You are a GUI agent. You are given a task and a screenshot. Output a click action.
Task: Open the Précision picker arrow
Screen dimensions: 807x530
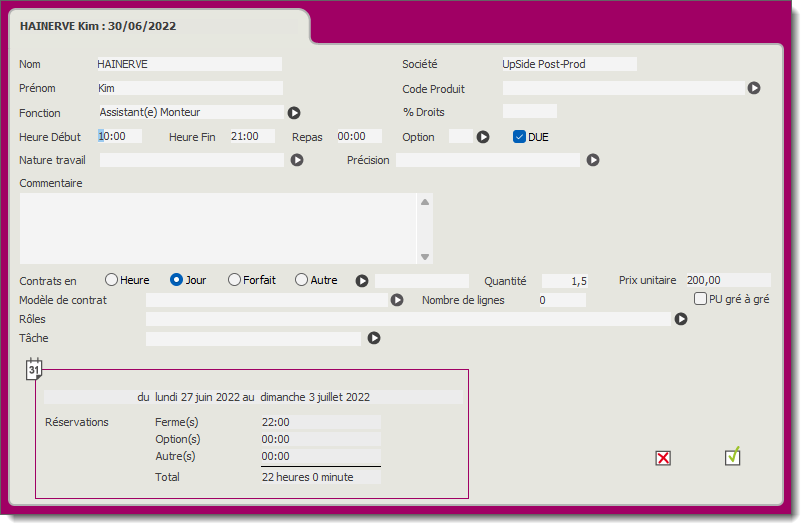(x=593, y=160)
